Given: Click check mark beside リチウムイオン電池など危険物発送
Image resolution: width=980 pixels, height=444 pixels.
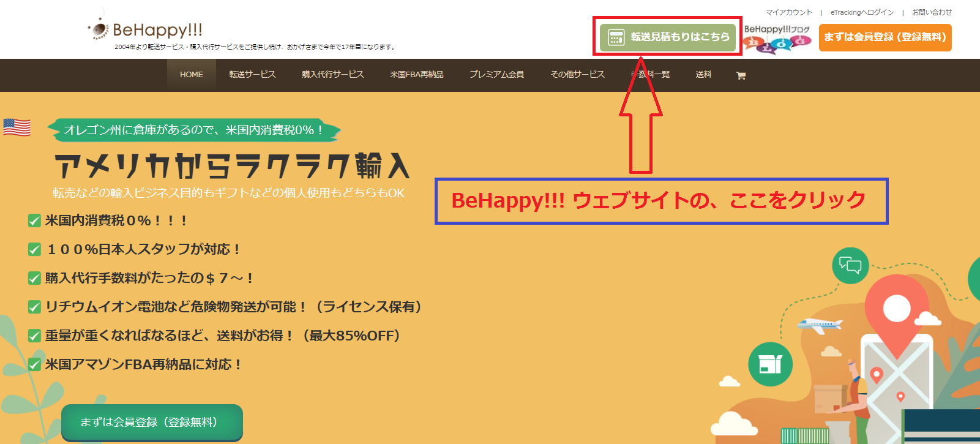Looking at the screenshot, I should coord(34,307).
